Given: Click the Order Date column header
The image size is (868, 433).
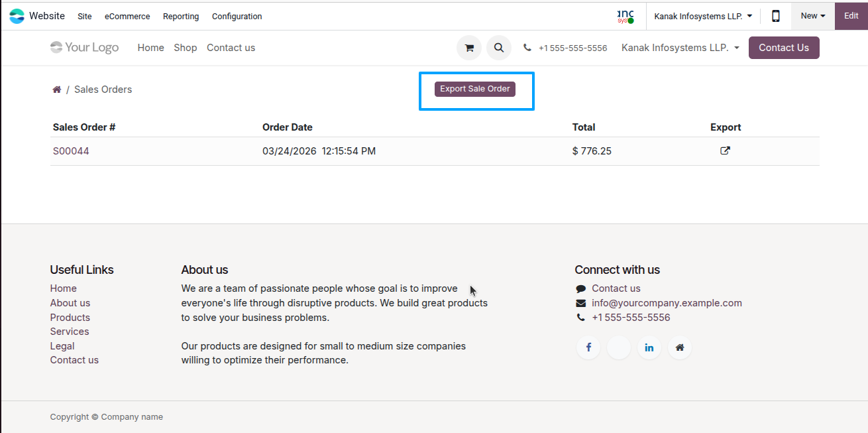Looking at the screenshot, I should [x=288, y=127].
